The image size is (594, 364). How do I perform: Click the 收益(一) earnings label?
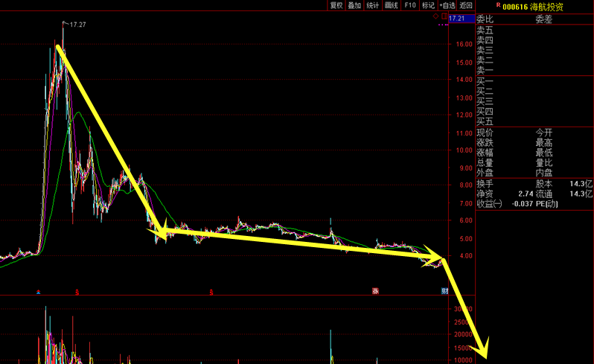tap(490, 203)
